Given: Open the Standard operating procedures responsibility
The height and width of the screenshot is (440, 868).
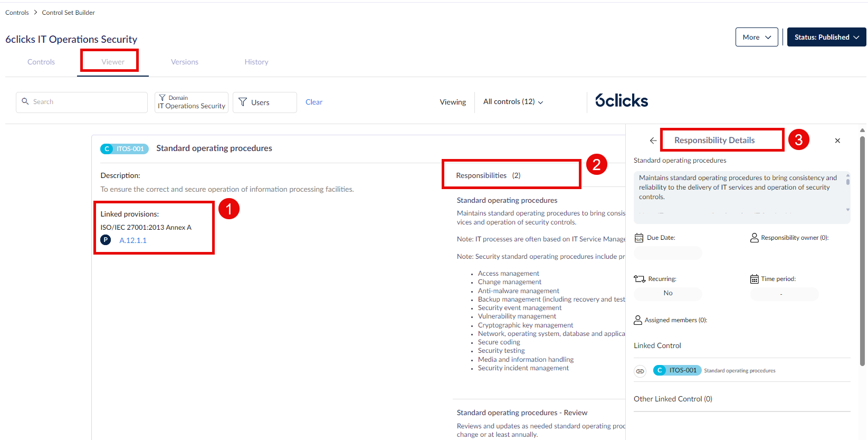Looking at the screenshot, I should [x=507, y=200].
